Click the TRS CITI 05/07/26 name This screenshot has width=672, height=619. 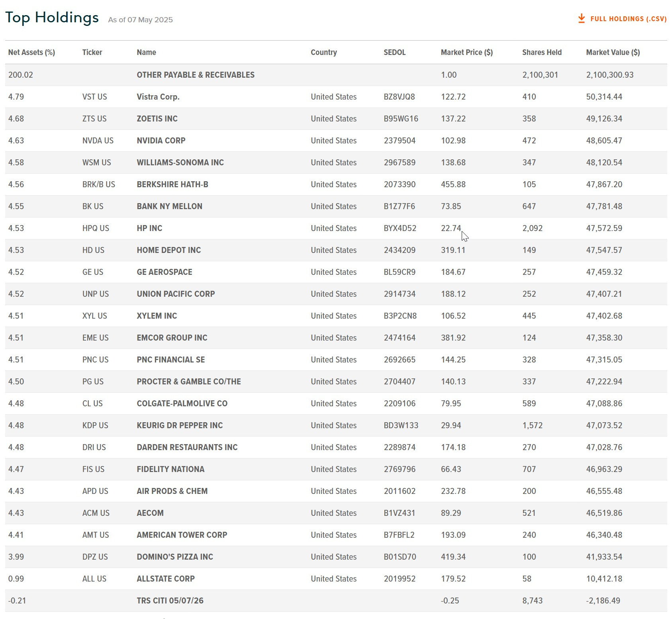pyautogui.click(x=170, y=601)
